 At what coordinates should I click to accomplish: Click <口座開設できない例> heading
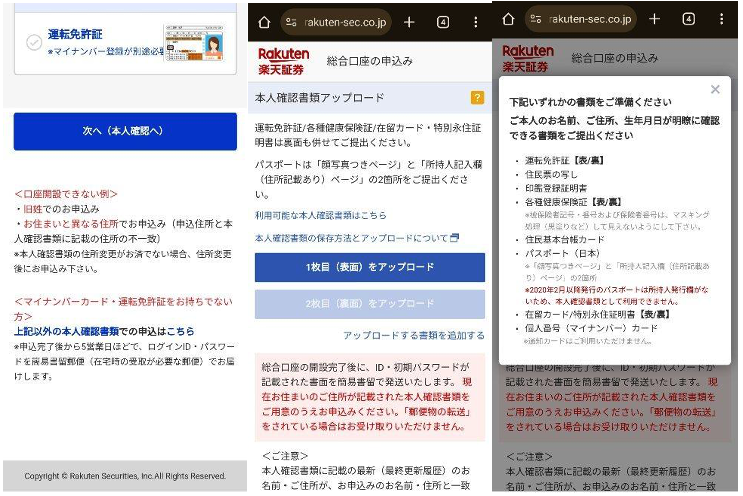point(66,194)
